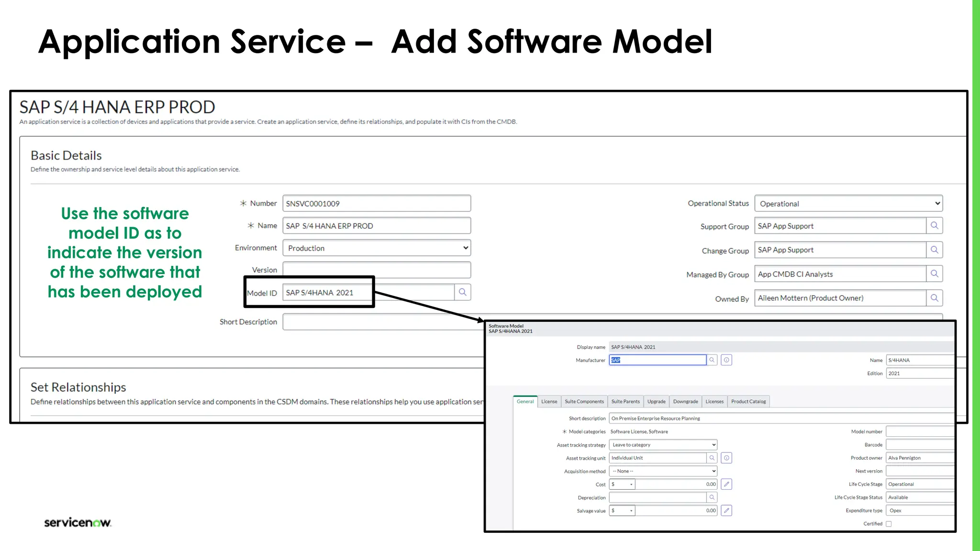
Task: Click the Expenditure type field Opex
Action: 920,511
